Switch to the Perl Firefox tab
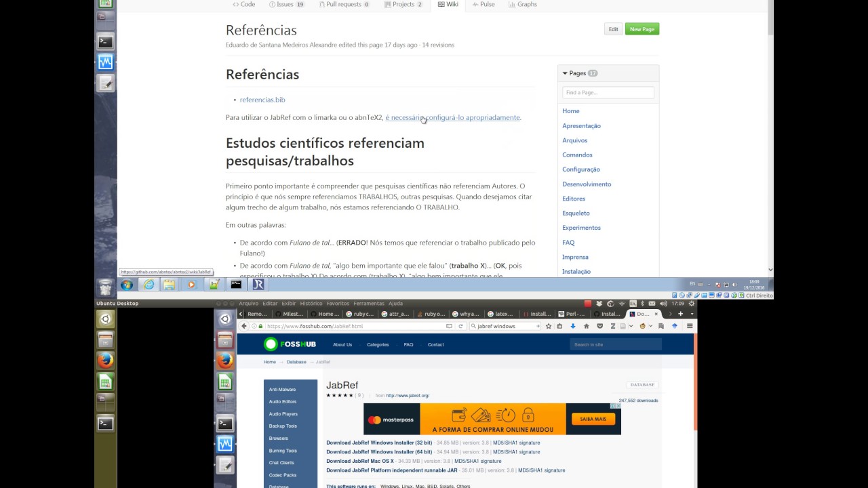 pyautogui.click(x=574, y=314)
